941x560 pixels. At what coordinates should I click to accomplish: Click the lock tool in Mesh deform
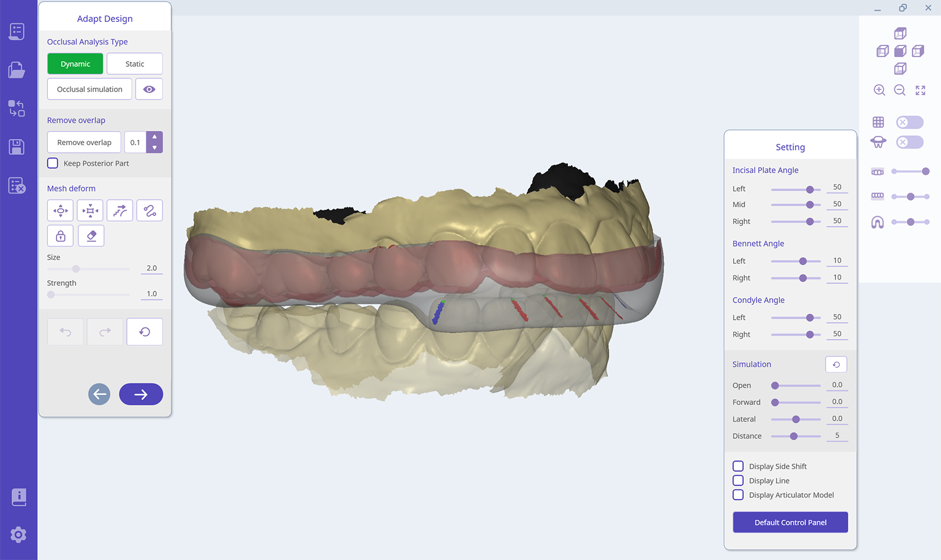click(61, 236)
